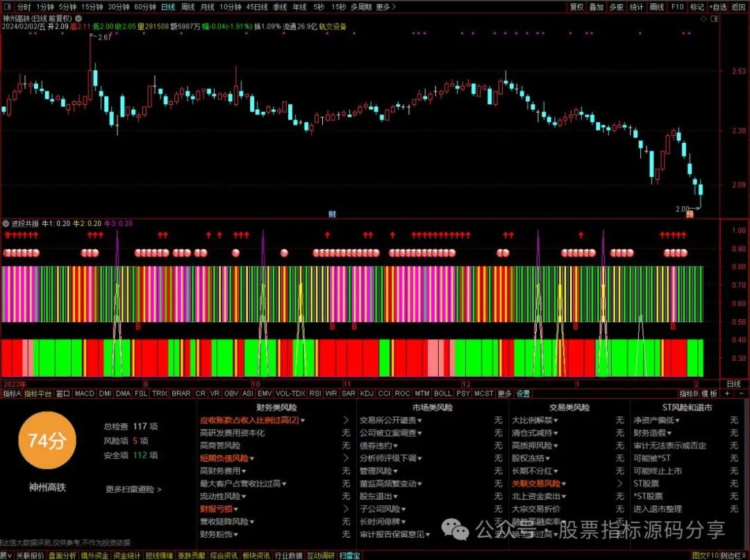
Task: Click the 安全项 112 项 count
Action: (131, 455)
